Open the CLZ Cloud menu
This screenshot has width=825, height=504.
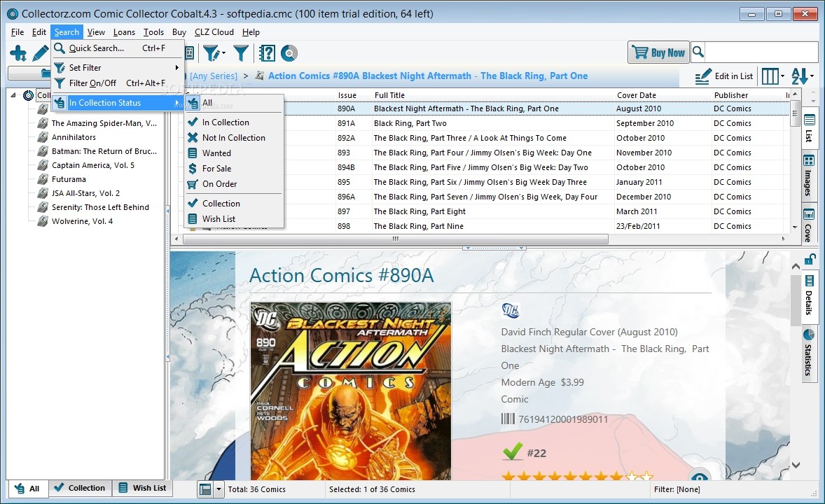tap(214, 32)
